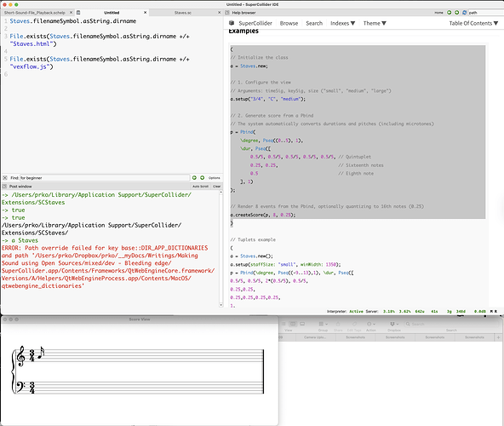Expand the Theme dropdown menu
The image size is (504, 426).
pos(375,23)
